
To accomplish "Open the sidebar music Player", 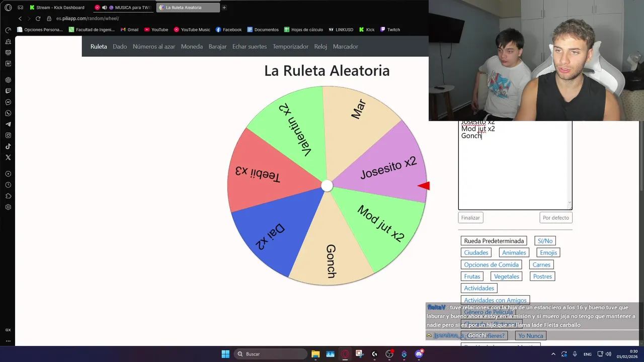I will [8, 174].
